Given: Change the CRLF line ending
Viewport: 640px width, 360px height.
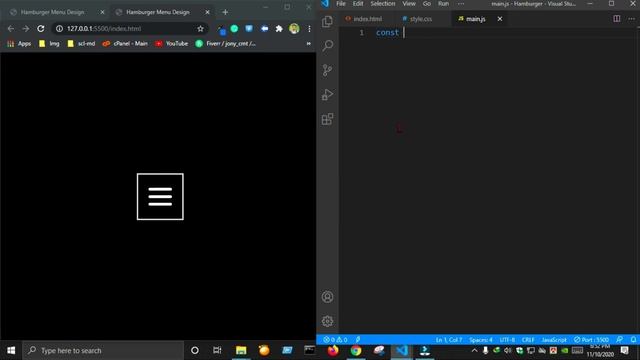Looking at the screenshot, I should (x=528, y=340).
